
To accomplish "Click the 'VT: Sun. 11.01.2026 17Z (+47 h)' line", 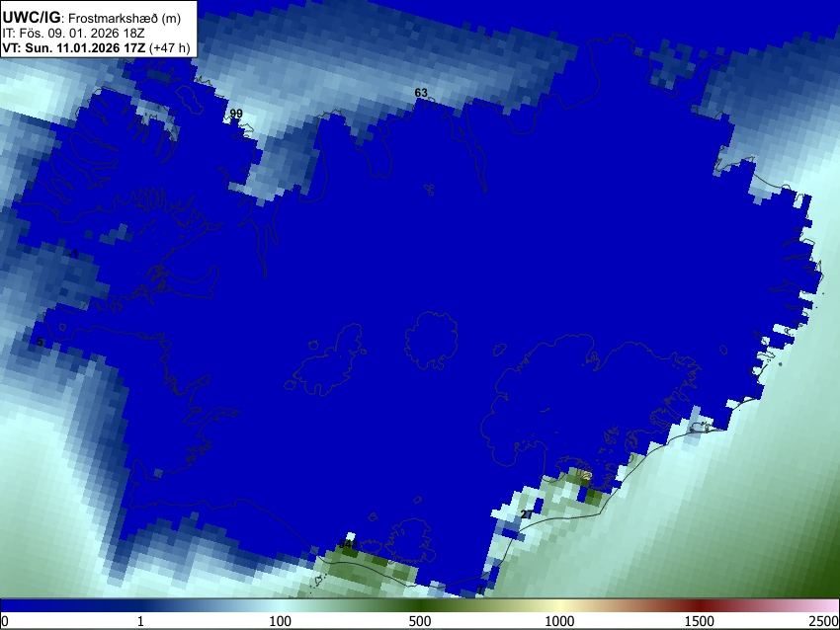I will (x=96, y=47).
